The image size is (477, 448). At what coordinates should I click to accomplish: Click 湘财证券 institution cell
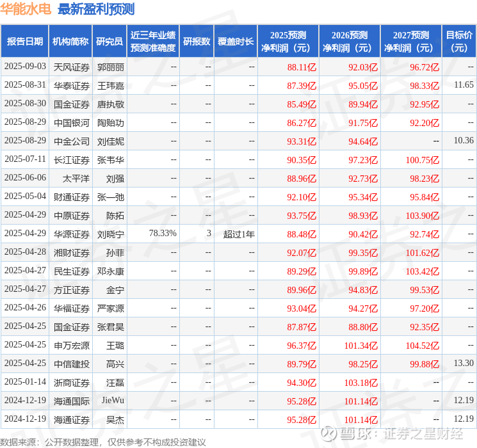(72, 253)
